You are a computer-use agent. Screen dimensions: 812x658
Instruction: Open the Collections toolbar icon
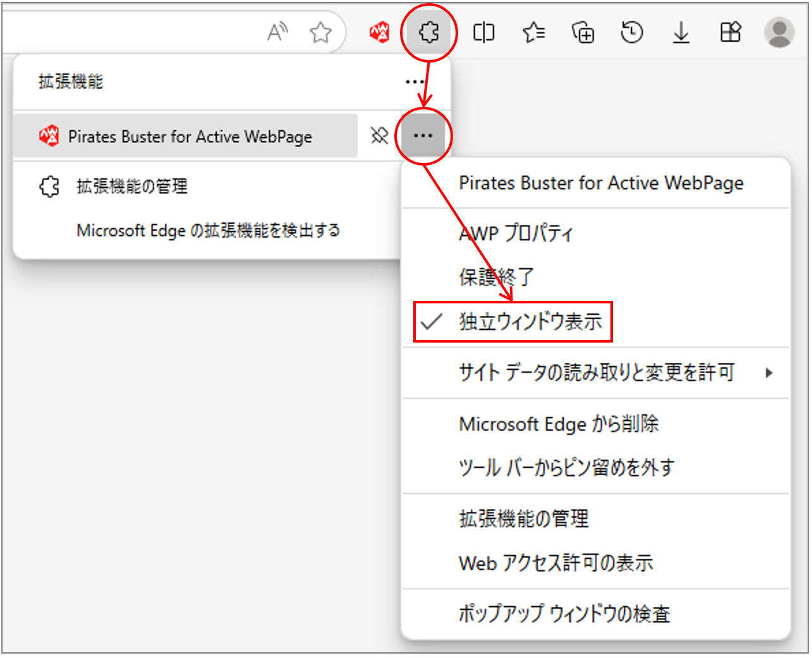point(583,32)
